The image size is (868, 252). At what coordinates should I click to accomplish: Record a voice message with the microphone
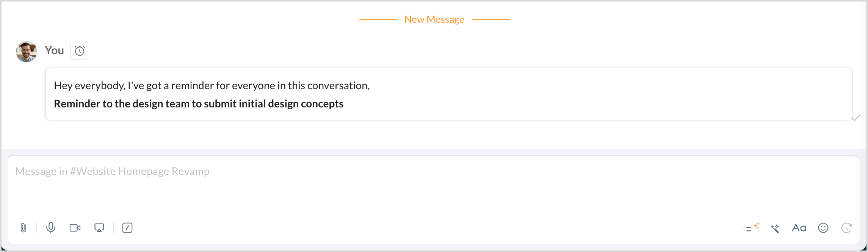(x=50, y=228)
